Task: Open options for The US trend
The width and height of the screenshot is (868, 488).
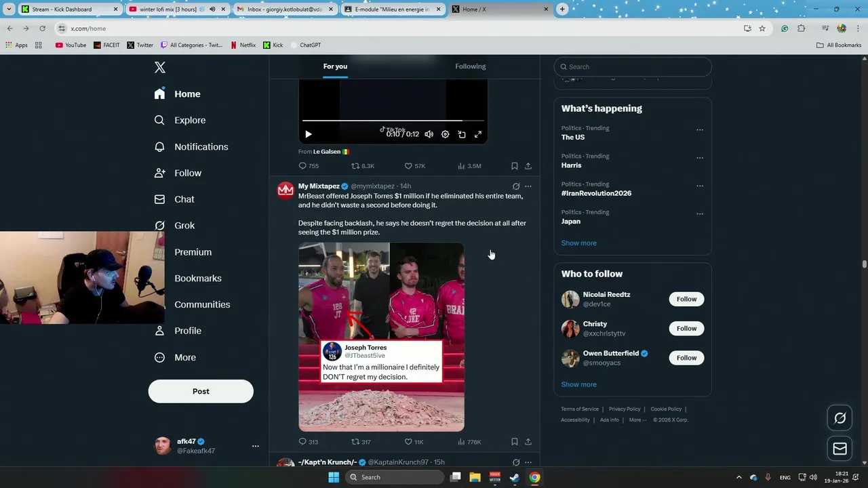Action: tap(700, 129)
